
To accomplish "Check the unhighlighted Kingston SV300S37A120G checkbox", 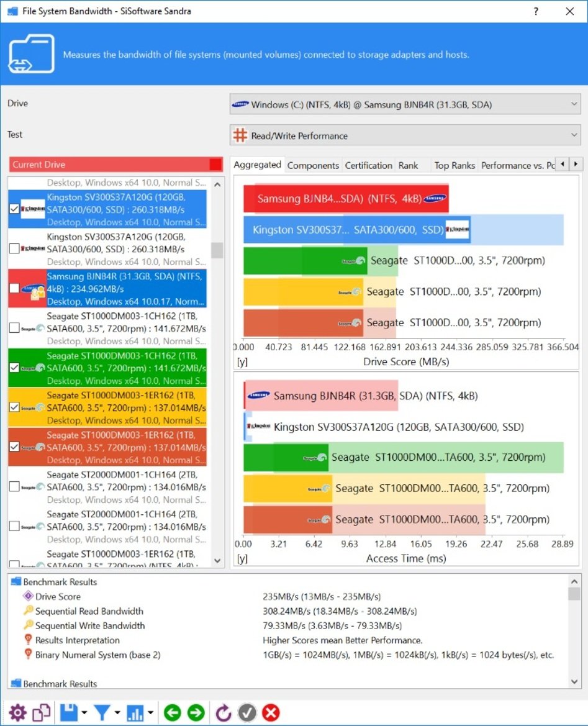I will 14,248.
